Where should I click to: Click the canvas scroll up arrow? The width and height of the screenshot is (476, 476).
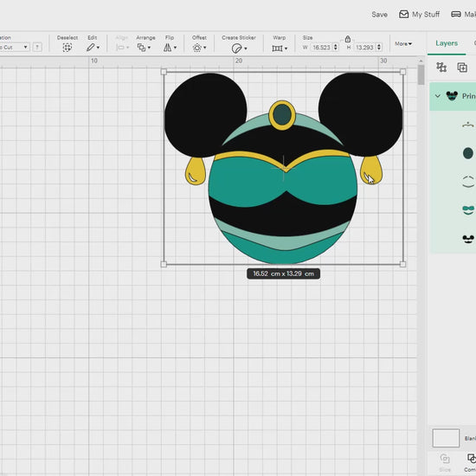point(421,61)
